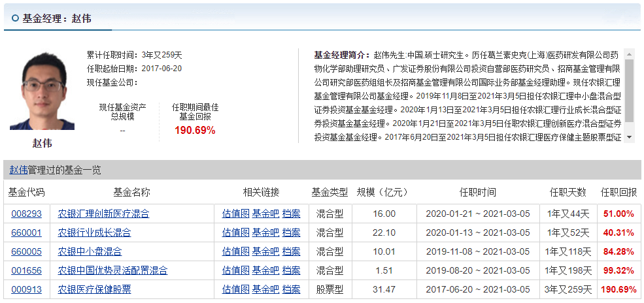This screenshot has width=644, height=303.
Task: Click 基金吧 for 农银行业成长混合
Action: [x=265, y=232]
